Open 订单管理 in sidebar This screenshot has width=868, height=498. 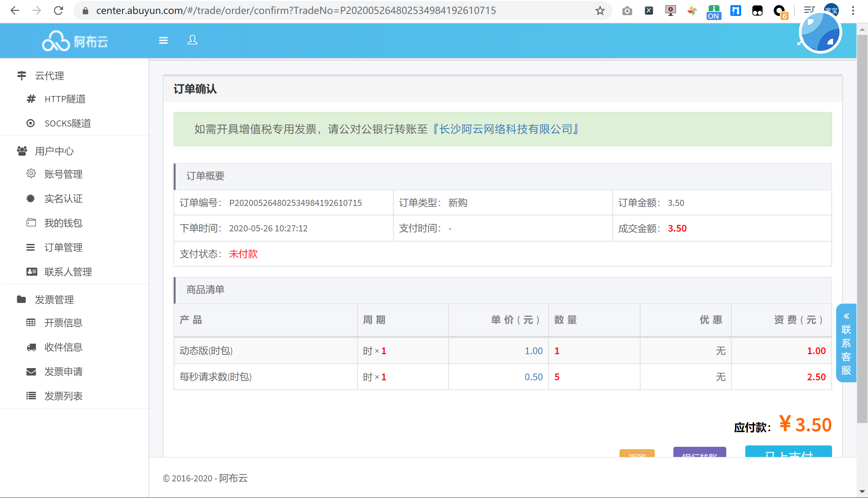click(63, 247)
